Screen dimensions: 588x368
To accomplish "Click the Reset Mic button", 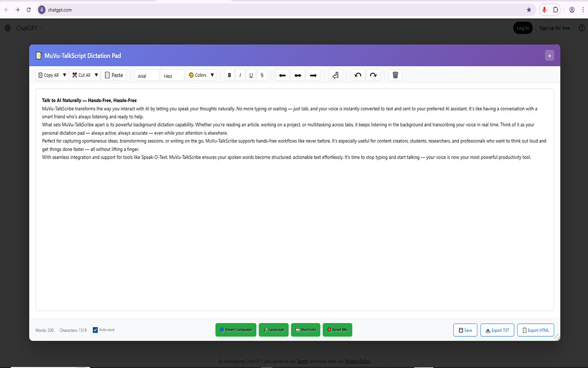I will point(338,330).
